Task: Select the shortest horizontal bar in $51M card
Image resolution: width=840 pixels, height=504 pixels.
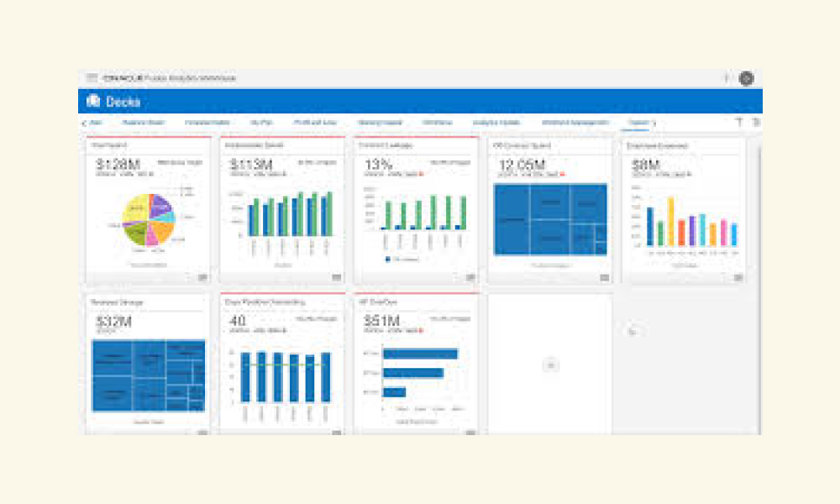Action: pos(394,392)
